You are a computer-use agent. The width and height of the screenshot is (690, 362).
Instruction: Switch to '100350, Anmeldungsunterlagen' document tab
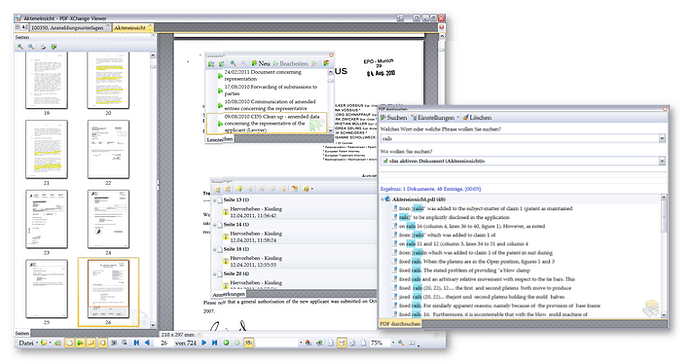pos(70,28)
